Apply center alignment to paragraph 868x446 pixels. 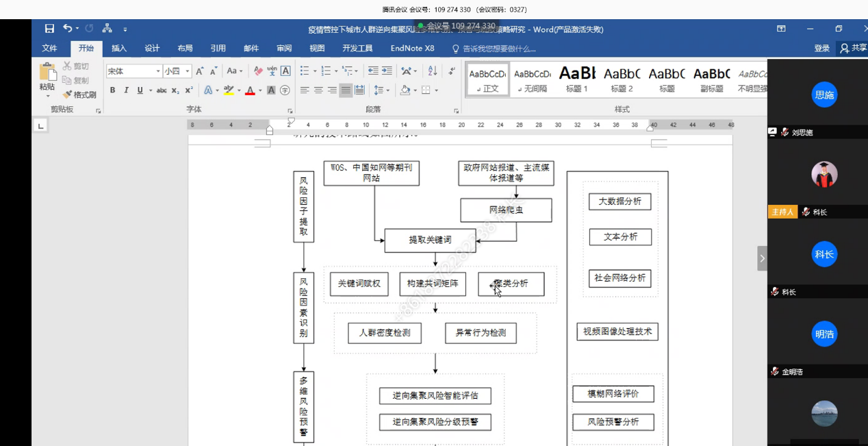click(318, 90)
